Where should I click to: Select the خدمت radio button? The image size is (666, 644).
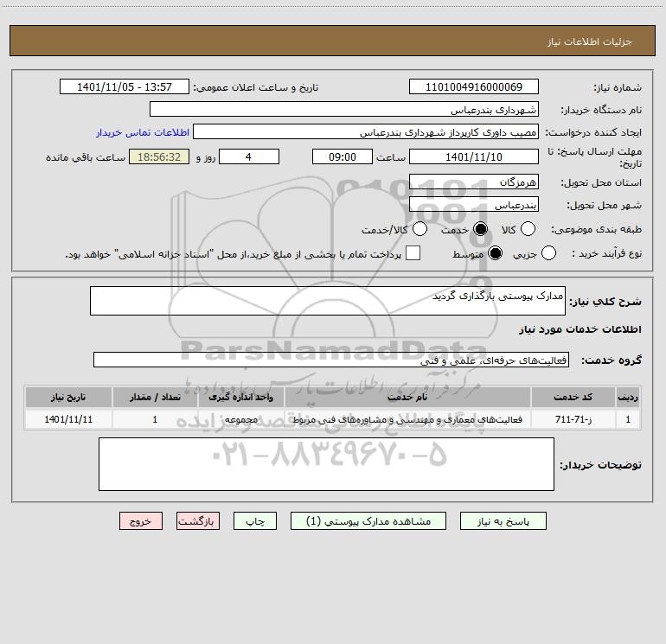click(480, 229)
